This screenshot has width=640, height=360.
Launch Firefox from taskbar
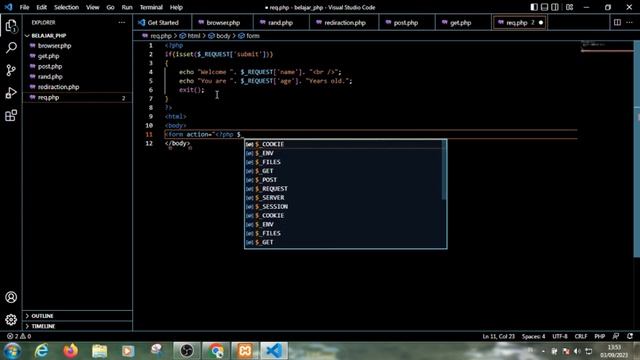click(x=71, y=351)
